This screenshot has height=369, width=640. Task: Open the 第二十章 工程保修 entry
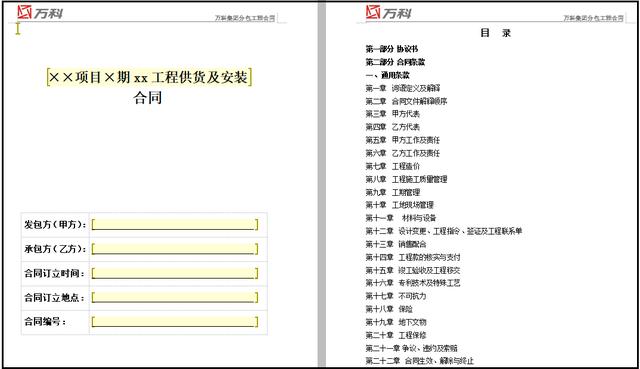pos(396,335)
